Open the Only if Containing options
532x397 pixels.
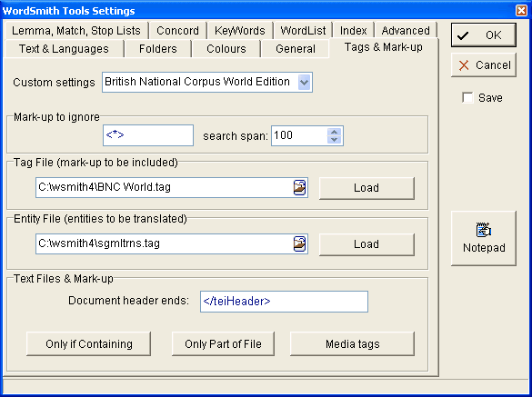[88, 343]
